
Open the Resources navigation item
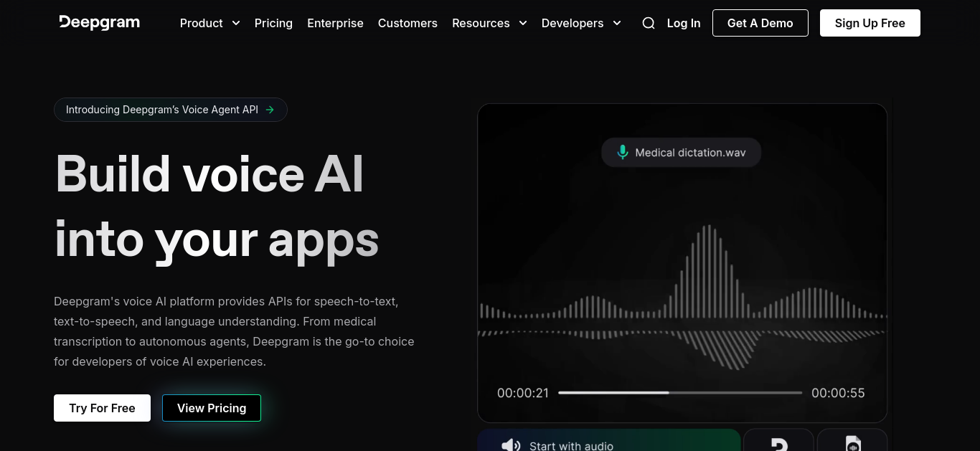click(x=481, y=23)
